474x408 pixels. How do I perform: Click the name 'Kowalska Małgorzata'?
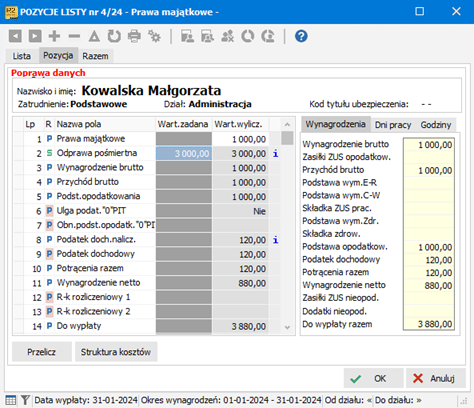(x=151, y=91)
